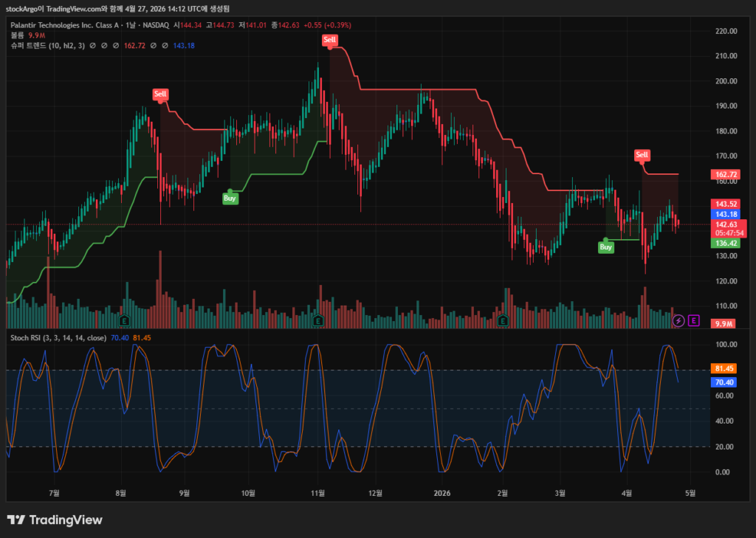Click the 3월 label on the time axis
756x538 pixels.
(x=560, y=493)
